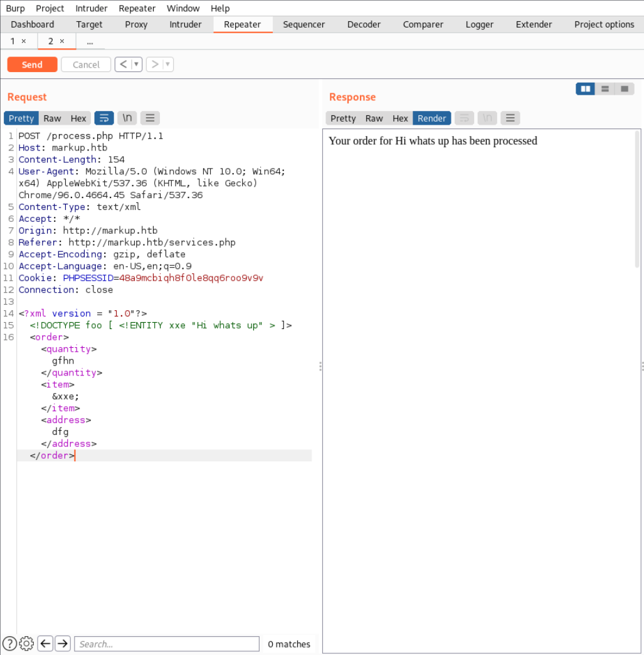This screenshot has height=655, width=644.
Task: Switch to the Dashboard tab
Action: coord(33,24)
